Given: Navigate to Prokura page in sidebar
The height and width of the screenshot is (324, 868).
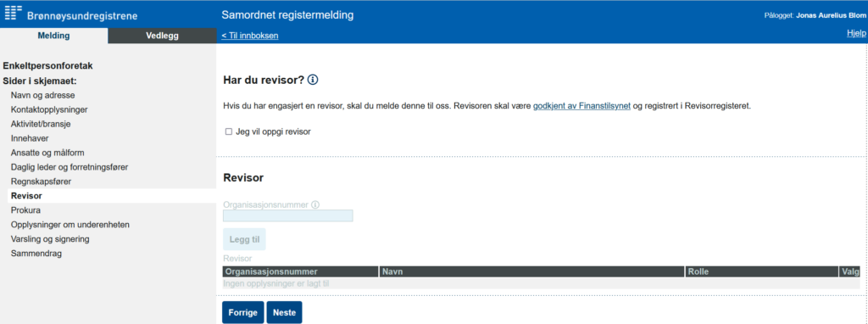Looking at the screenshot, I should click(x=25, y=209).
